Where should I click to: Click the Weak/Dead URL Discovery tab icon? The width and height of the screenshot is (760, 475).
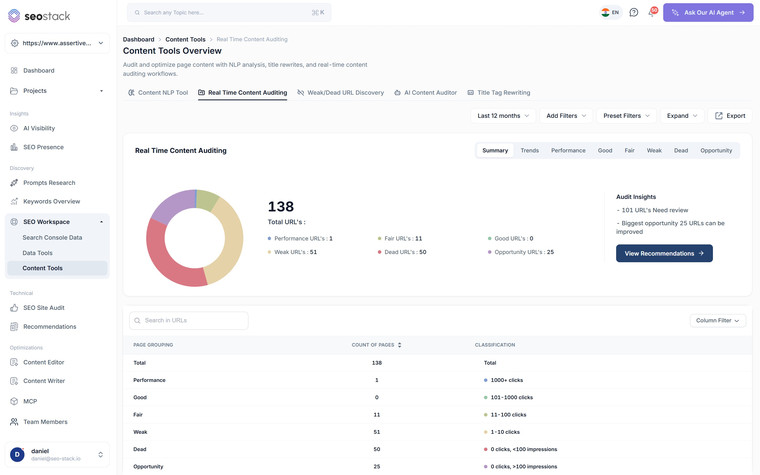pyautogui.click(x=301, y=93)
